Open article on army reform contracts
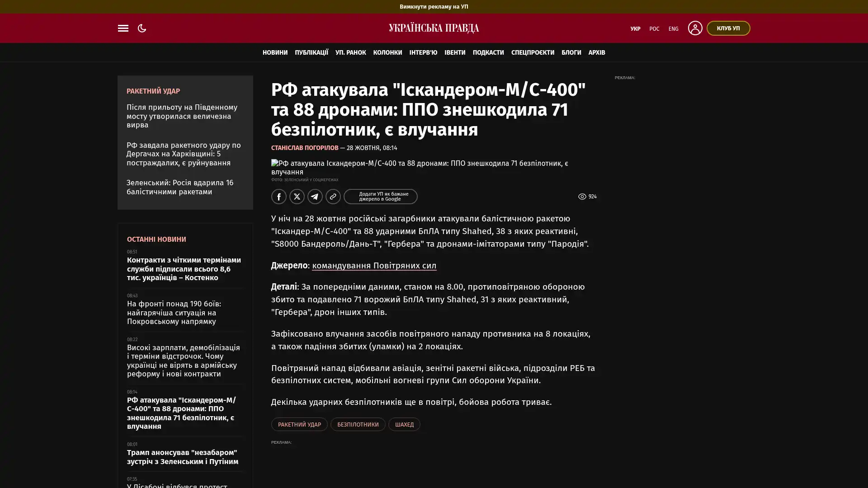Screen dimensions: 868x488 (x=184, y=361)
